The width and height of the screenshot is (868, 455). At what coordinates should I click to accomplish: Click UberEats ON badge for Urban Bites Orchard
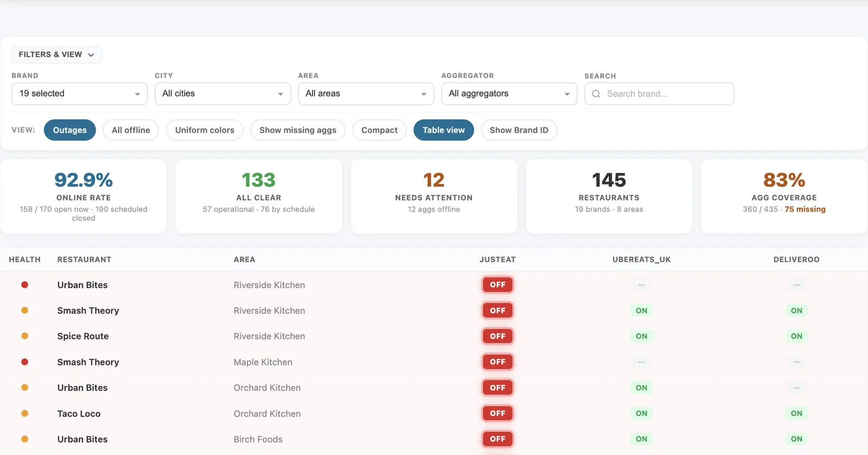(x=642, y=388)
